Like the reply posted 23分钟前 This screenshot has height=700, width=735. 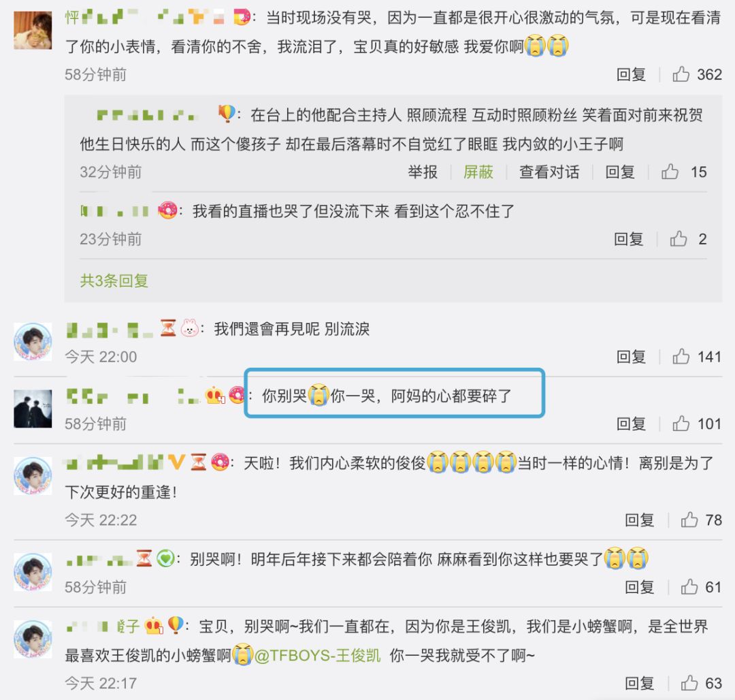[x=679, y=238]
